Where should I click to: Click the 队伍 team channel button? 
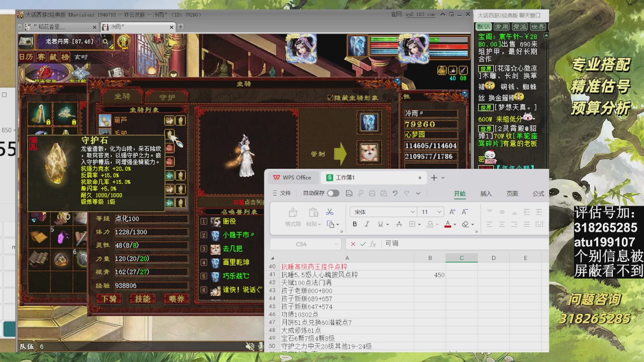pyautogui.click(x=27, y=346)
